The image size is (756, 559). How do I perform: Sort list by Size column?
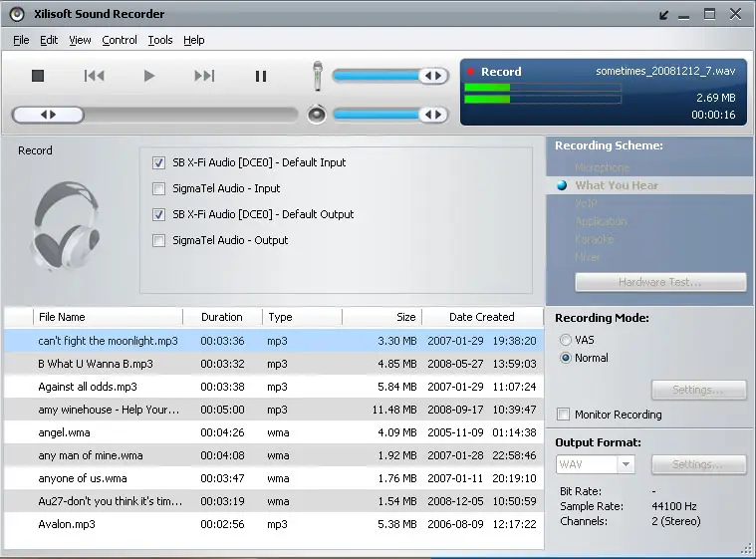click(381, 317)
